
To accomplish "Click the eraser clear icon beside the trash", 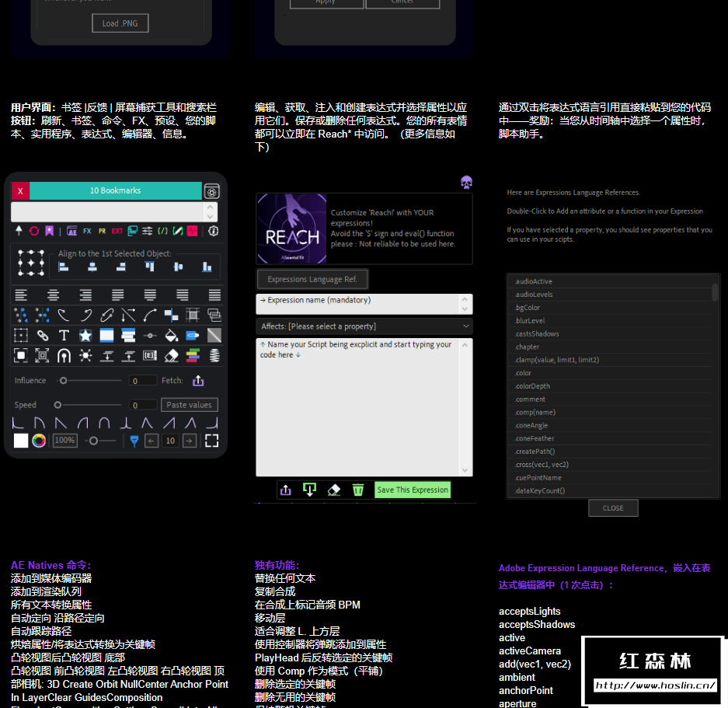I will click(334, 490).
